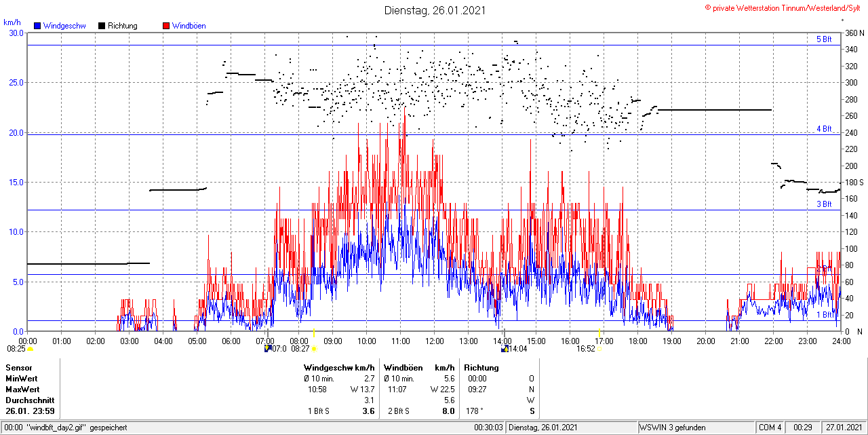
Task: Click the yellow sunset marker near 17:00
Action: 599,332
